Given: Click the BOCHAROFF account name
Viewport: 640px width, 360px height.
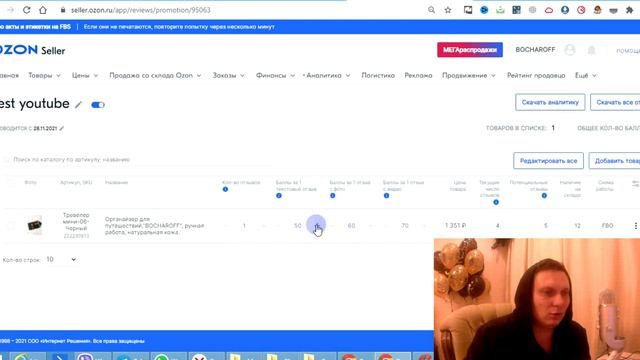Looking at the screenshot, I should (x=535, y=50).
